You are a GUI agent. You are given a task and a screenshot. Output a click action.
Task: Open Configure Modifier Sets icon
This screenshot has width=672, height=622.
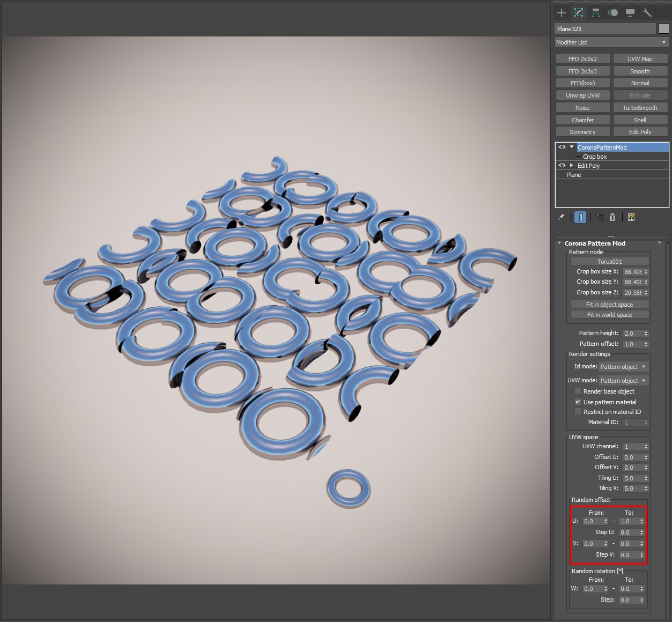(x=631, y=217)
